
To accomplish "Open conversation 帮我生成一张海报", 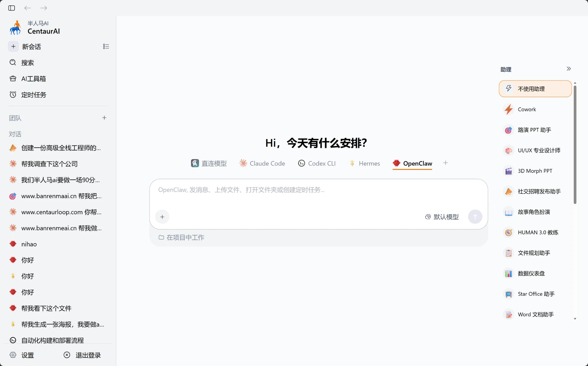I will point(58,324).
